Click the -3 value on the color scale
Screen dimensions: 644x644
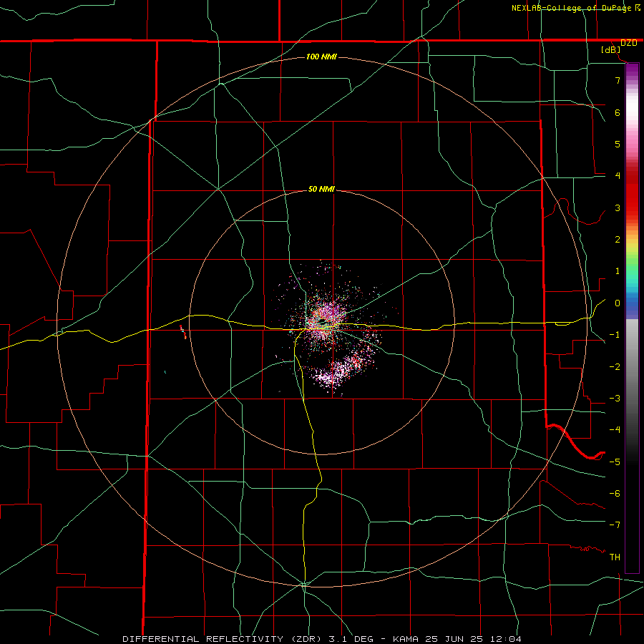pos(615,399)
